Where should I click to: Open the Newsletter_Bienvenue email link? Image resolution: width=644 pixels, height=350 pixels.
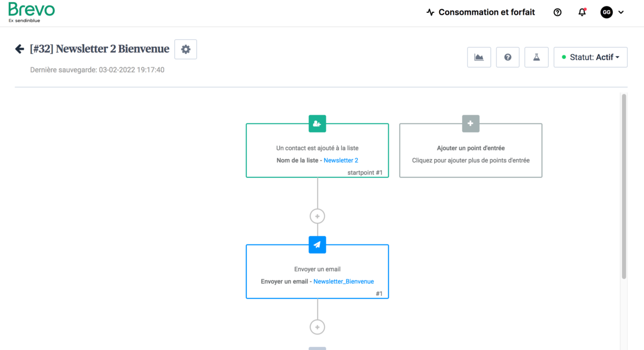343,281
